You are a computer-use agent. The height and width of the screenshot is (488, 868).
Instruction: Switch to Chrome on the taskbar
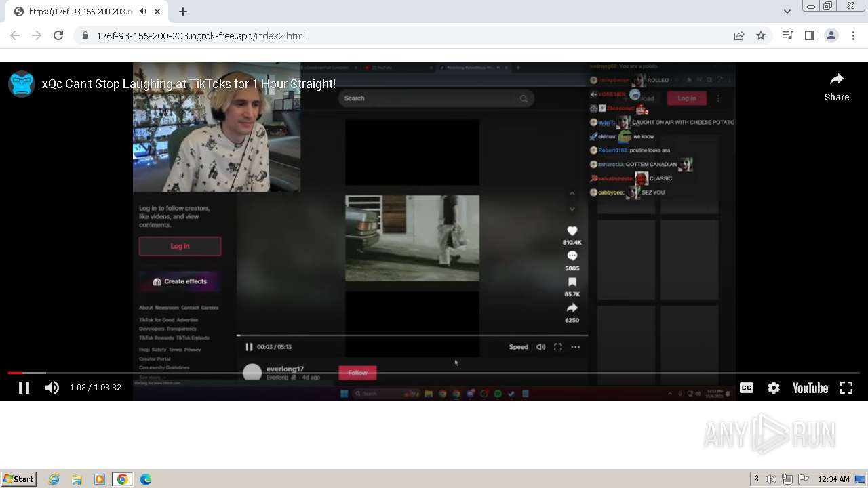click(x=122, y=479)
